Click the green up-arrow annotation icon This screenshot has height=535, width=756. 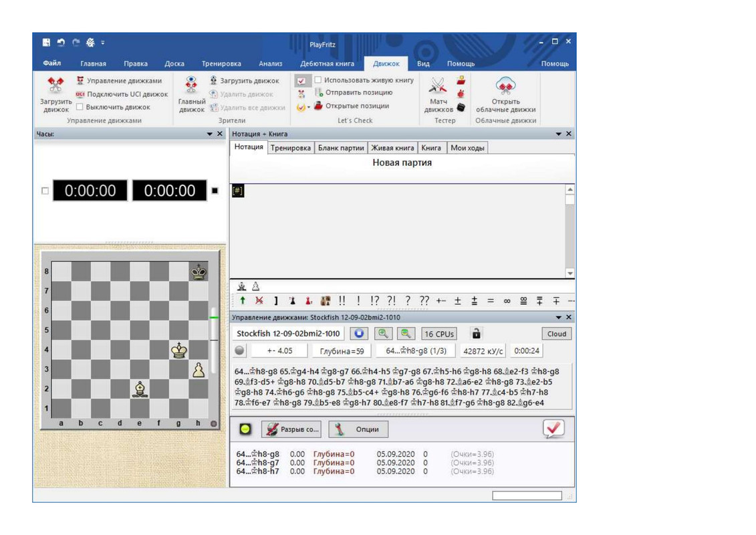pyautogui.click(x=243, y=300)
